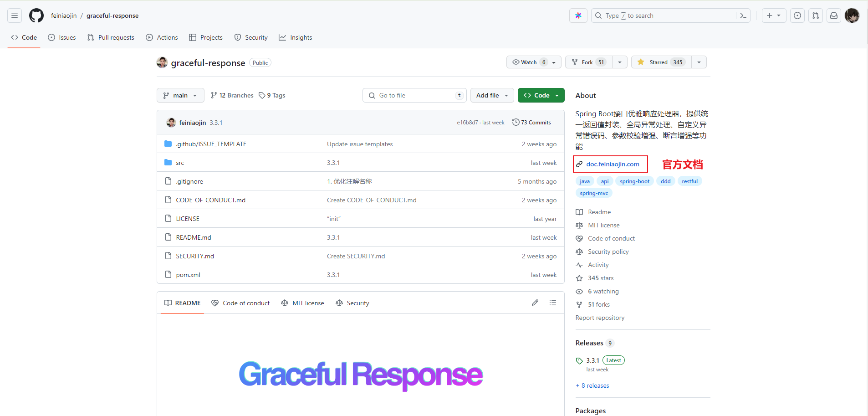The height and width of the screenshot is (416, 868).
Task: Open the doc.feiniaojin.com documentation link
Action: pos(613,164)
